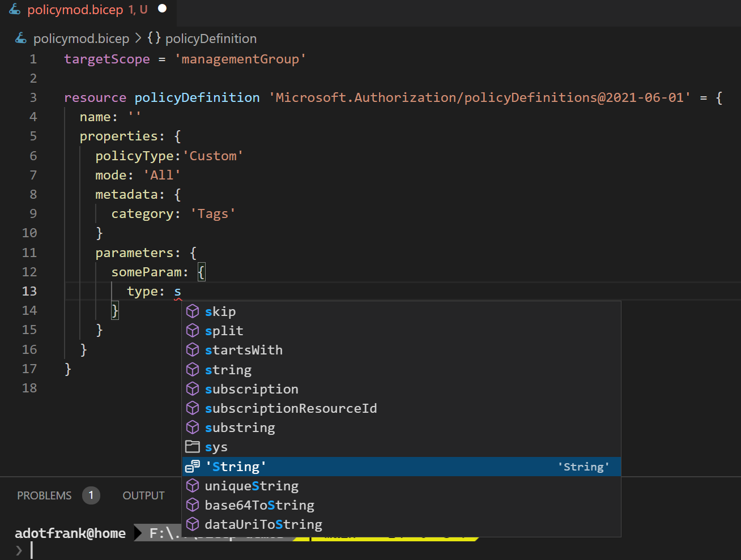The height and width of the screenshot is (560, 741).
Task: Click the problems count badge showing 1
Action: tap(91, 495)
